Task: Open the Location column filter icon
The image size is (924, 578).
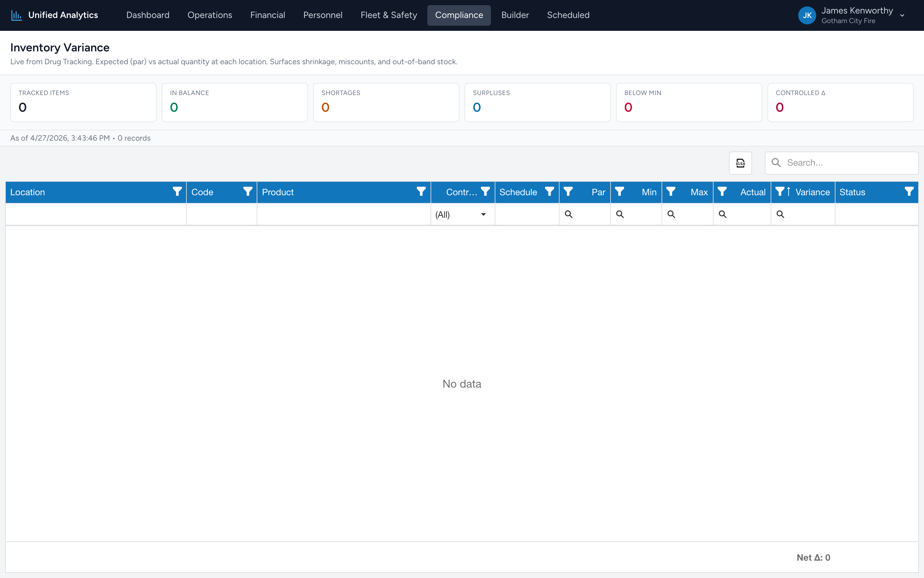Action: tap(177, 191)
